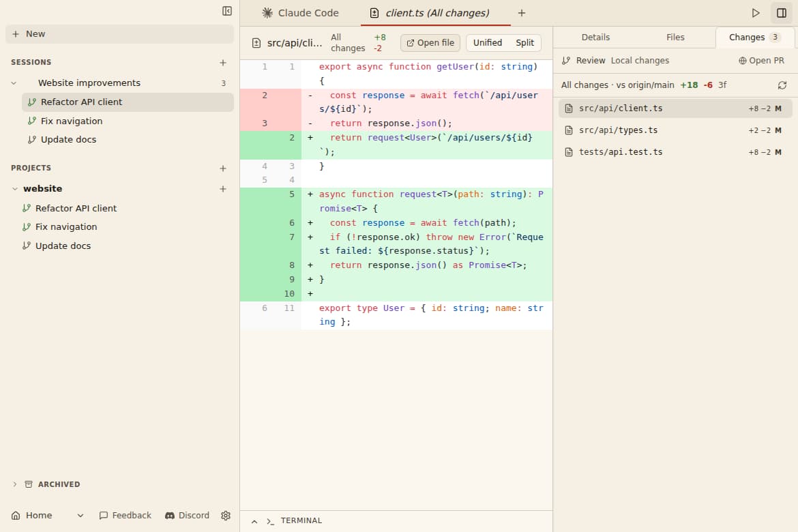Open settings gear icon
Image resolution: width=798 pixels, height=532 pixels.
[226, 516]
